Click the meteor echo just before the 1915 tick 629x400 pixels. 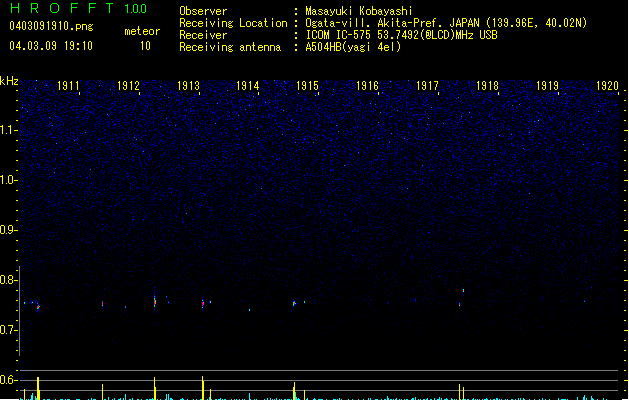pyautogui.click(x=294, y=303)
